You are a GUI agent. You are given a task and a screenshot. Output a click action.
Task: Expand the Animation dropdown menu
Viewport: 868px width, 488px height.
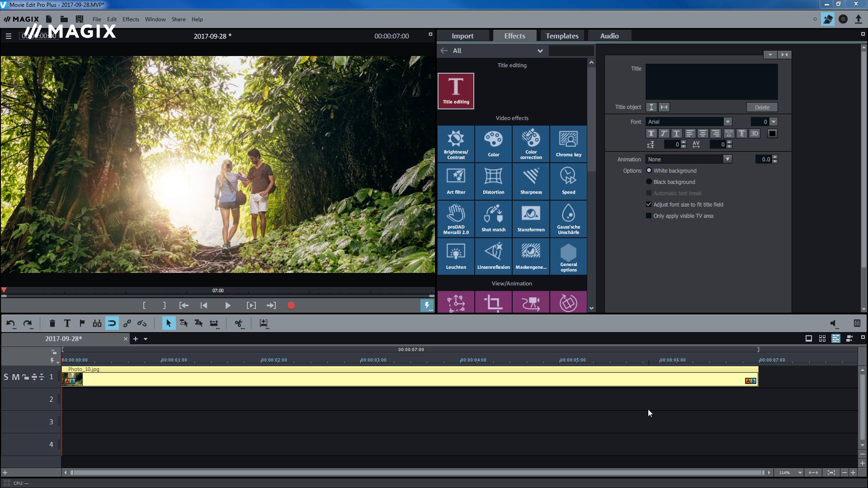tap(727, 159)
